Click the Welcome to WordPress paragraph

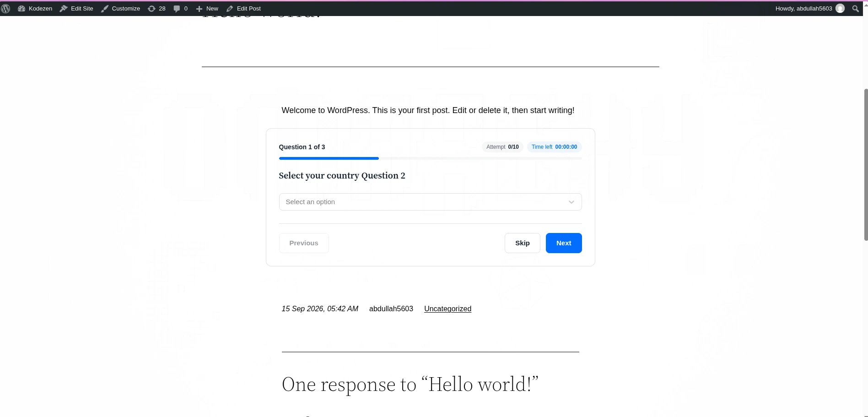click(428, 110)
